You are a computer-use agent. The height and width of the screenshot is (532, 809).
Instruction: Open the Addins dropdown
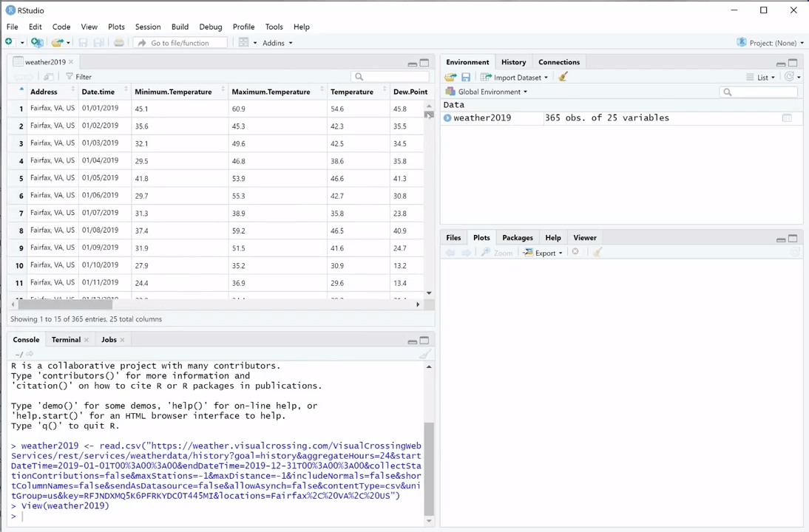click(277, 43)
